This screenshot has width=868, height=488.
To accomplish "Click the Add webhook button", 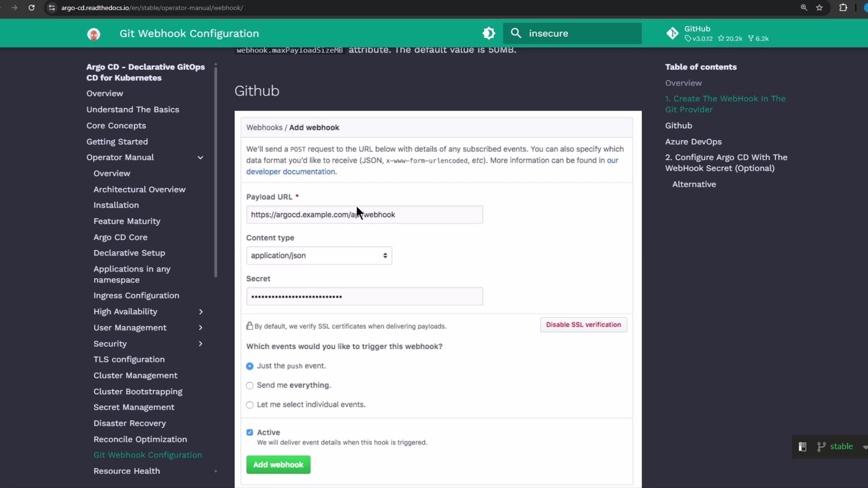I will [278, 465].
